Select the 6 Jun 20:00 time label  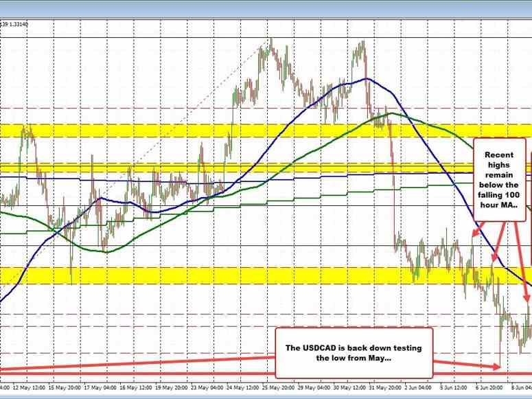(489, 387)
